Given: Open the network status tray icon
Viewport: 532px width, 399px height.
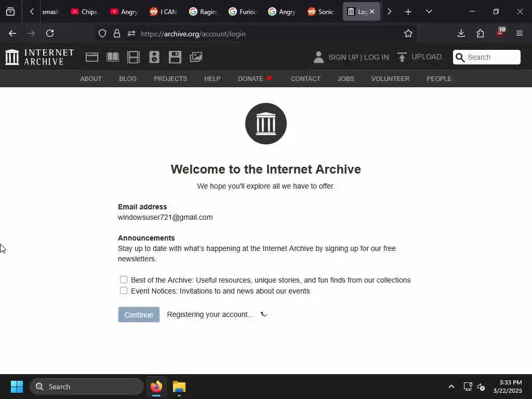Looking at the screenshot, I should pos(468,387).
